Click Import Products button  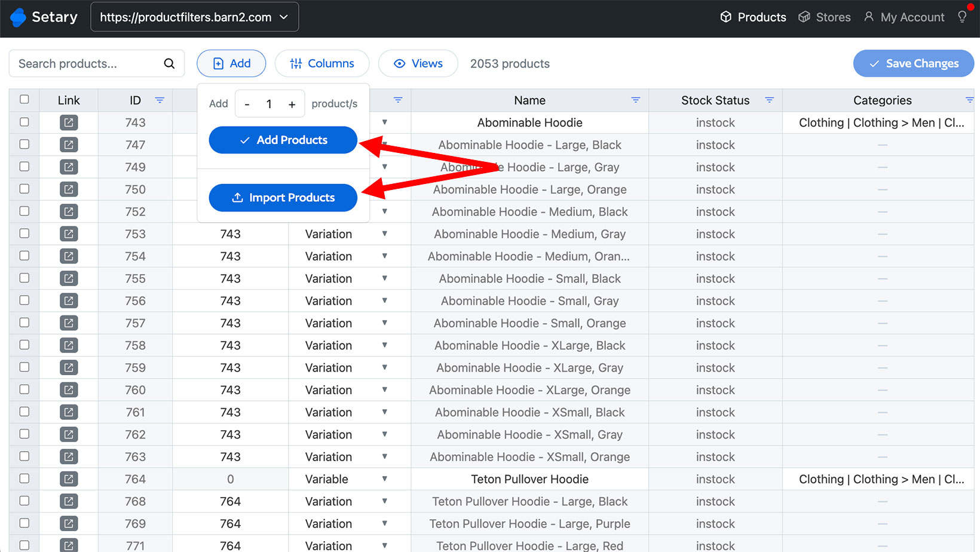point(283,198)
